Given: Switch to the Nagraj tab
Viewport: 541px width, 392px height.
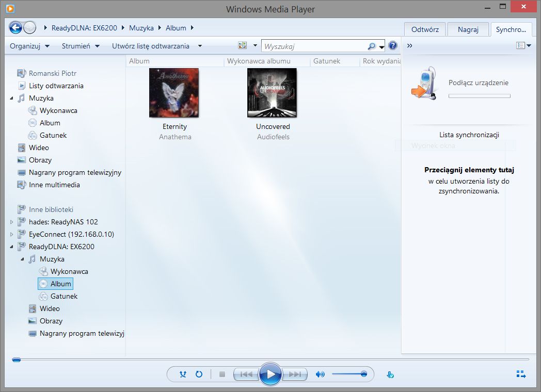Looking at the screenshot, I should click(468, 29).
